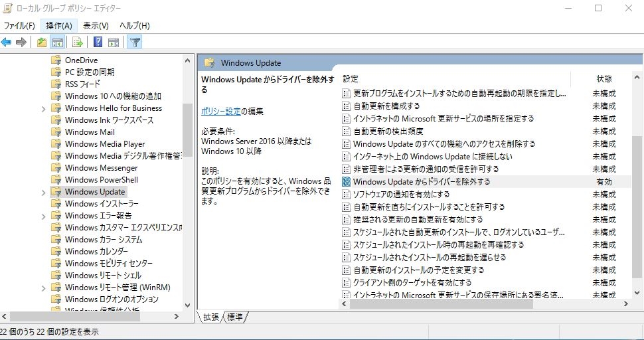This screenshot has height=340, width=644.
Task: Click Windows カレンダー folder icon
Action: point(56,251)
